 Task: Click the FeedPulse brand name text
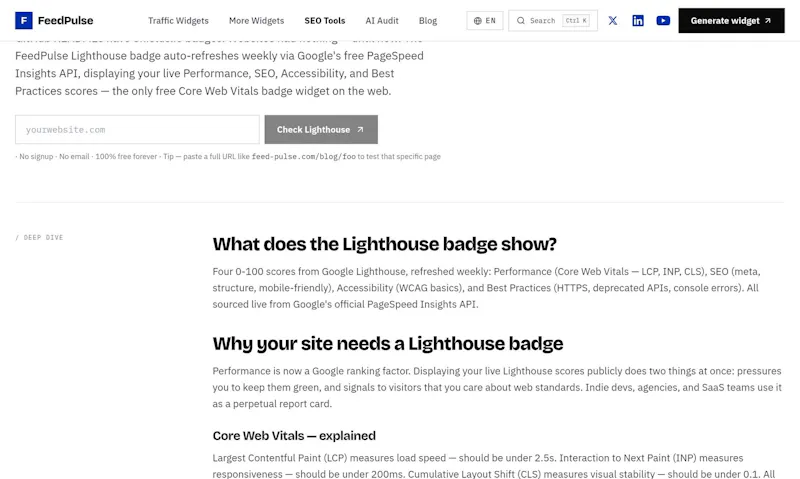click(x=65, y=20)
